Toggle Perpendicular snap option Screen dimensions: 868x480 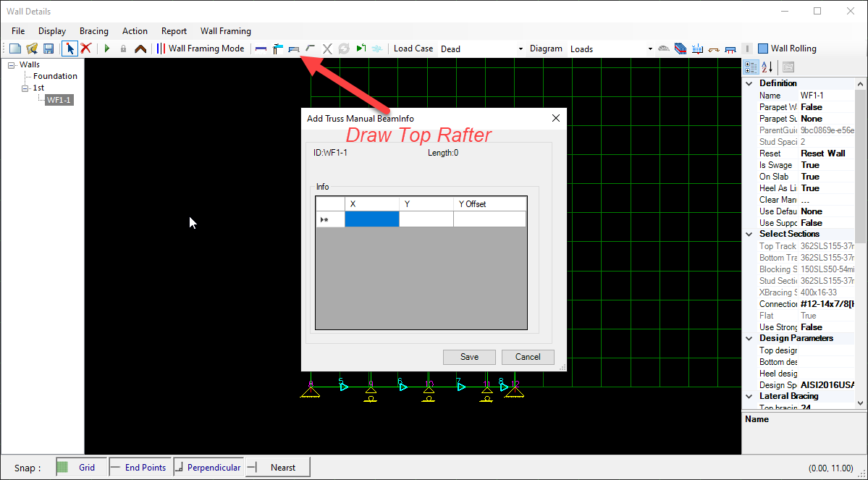tap(208, 468)
